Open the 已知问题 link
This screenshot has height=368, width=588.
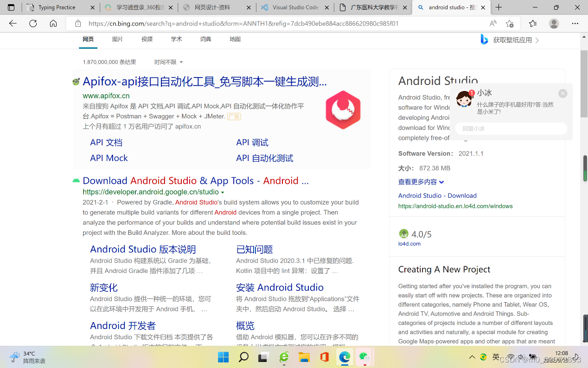coord(255,249)
